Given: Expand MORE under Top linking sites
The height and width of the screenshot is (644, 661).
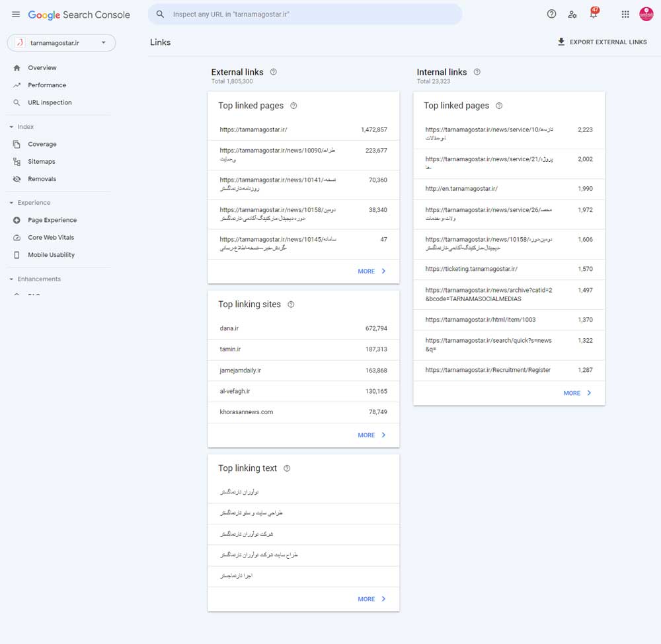Looking at the screenshot, I should (371, 435).
